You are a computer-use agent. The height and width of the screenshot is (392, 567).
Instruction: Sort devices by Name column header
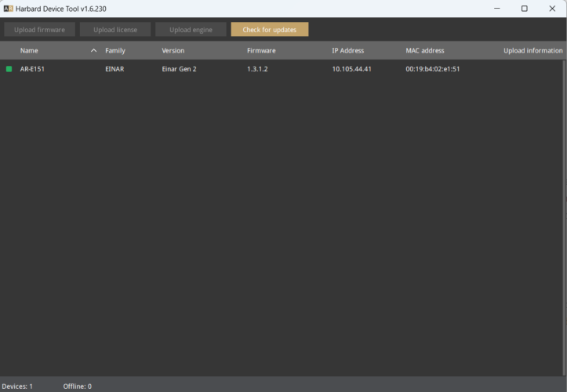29,51
